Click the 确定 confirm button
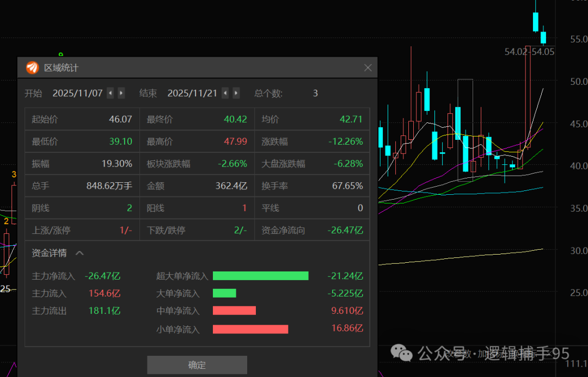The height and width of the screenshot is (377, 588). tap(197, 364)
